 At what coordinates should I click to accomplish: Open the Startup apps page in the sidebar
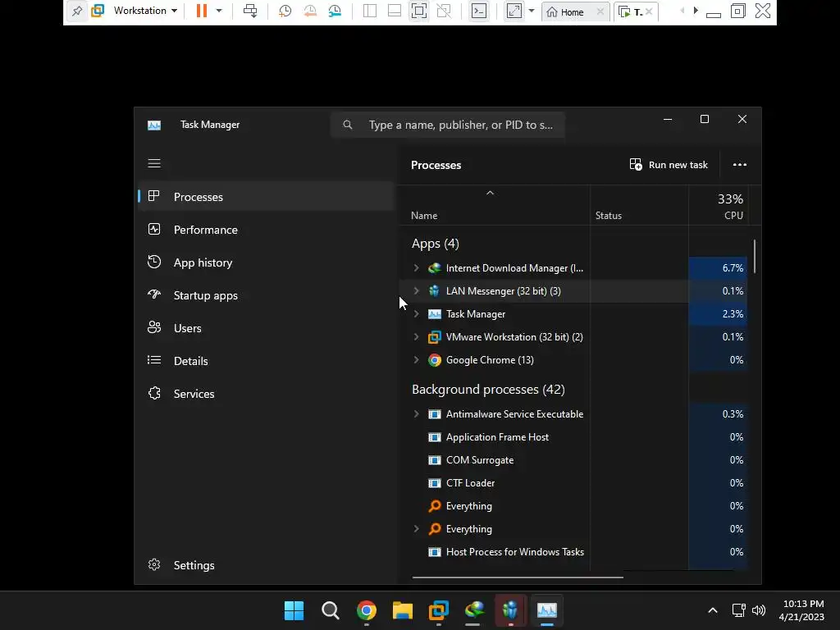point(267,295)
